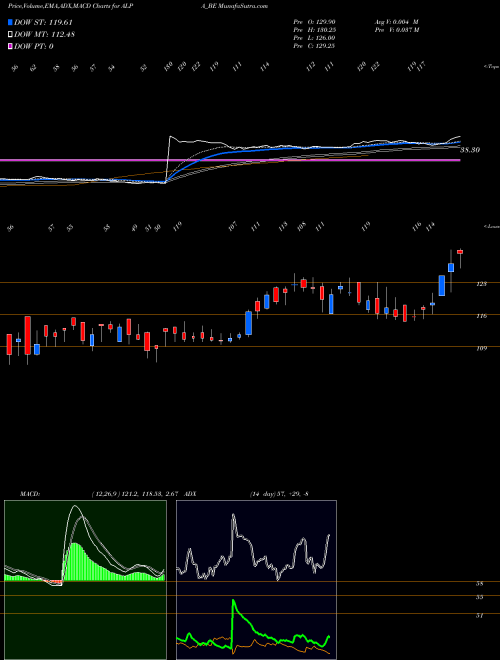The height and width of the screenshot is (660, 500).
Task: Click the 35 ADX axis label
Action: (480, 597)
